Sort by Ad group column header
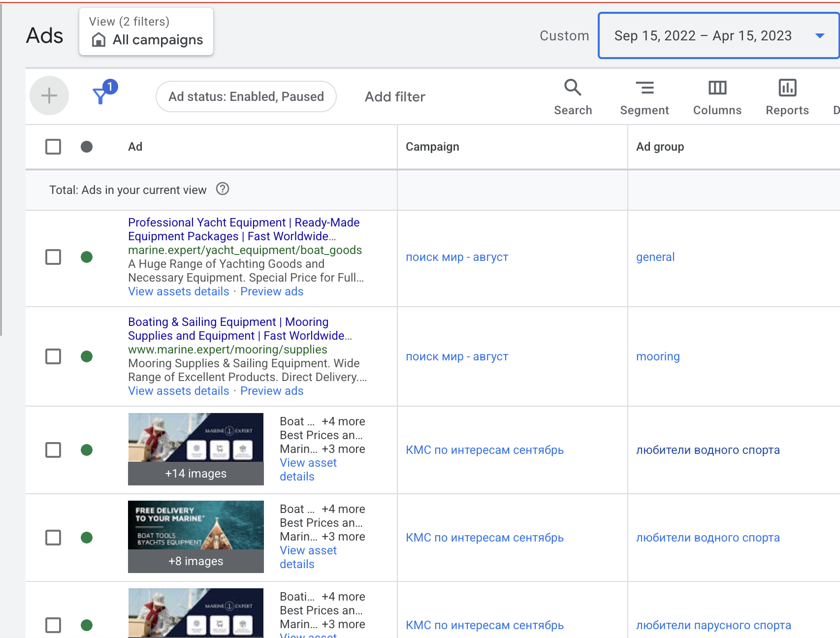840x638 pixels. pyautogui.click(x=660, y=147)
